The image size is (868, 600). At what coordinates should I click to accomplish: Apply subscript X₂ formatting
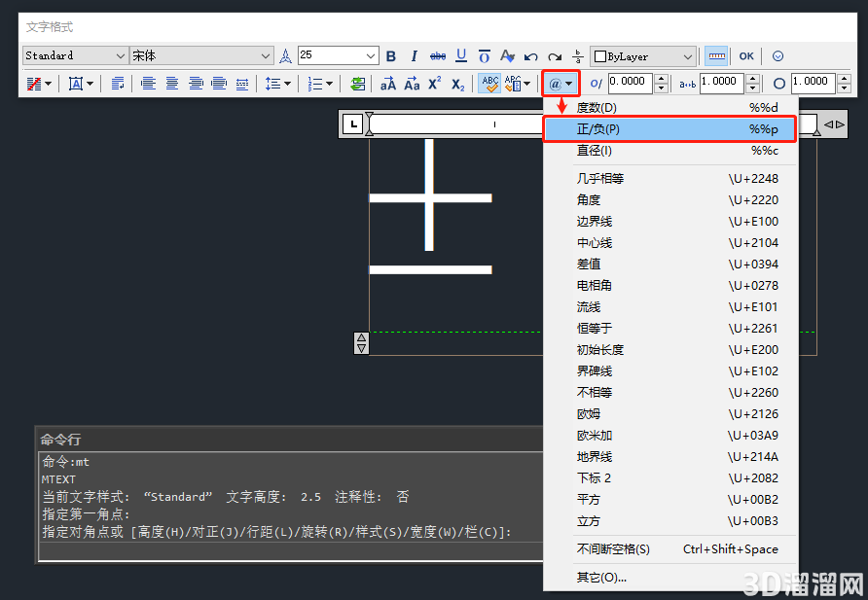pyautogui.click(x=457, y=85)
